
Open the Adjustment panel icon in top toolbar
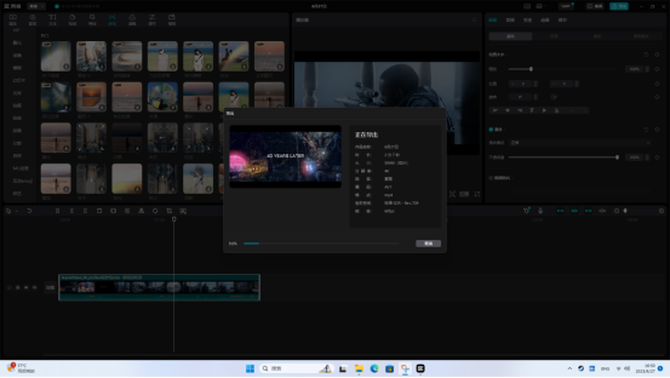[x=152, y=19]
